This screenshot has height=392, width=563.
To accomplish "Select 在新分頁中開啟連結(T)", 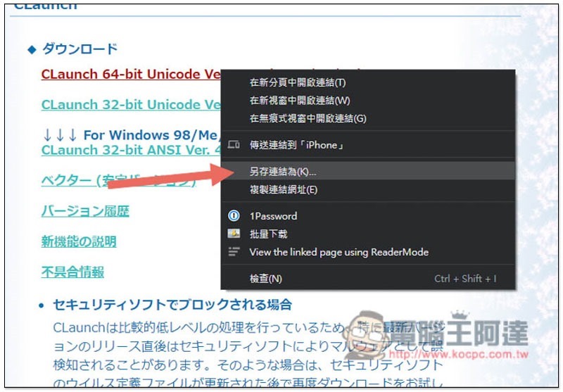I will pyautogui.click(x=368, y=82).
